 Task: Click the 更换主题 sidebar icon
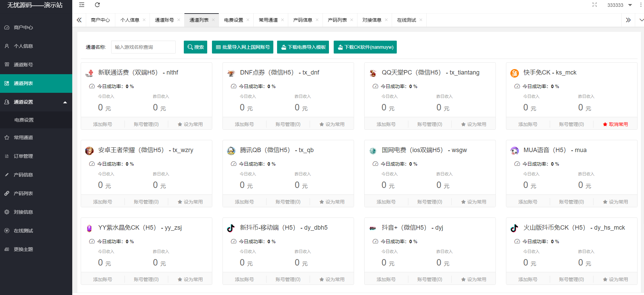(7, 249)
